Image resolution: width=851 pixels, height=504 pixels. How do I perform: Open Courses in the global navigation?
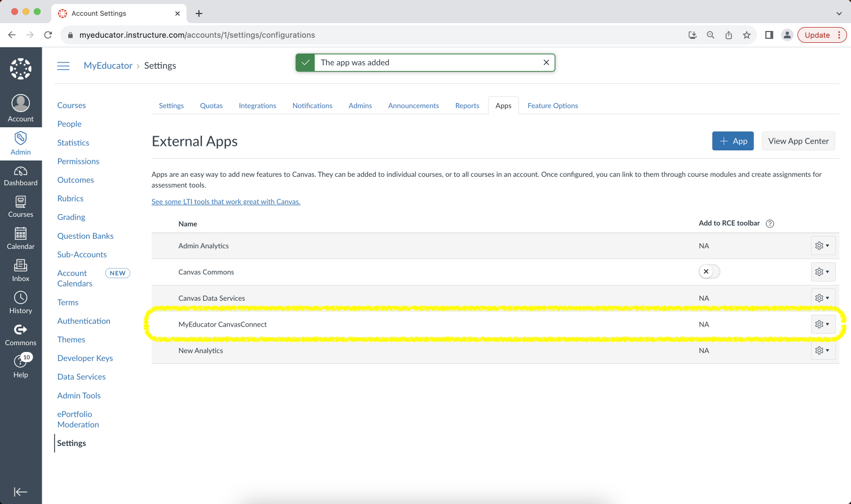[21, 207]
